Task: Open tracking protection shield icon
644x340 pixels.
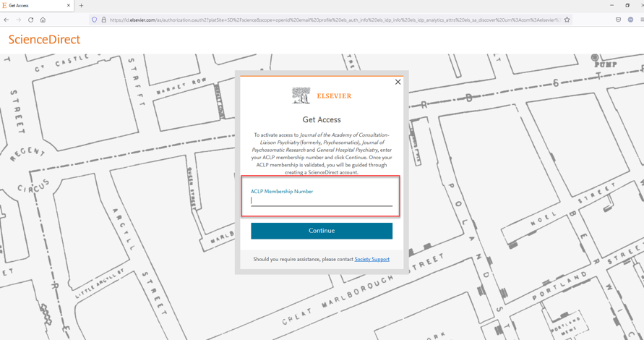Action: point(94,20)
